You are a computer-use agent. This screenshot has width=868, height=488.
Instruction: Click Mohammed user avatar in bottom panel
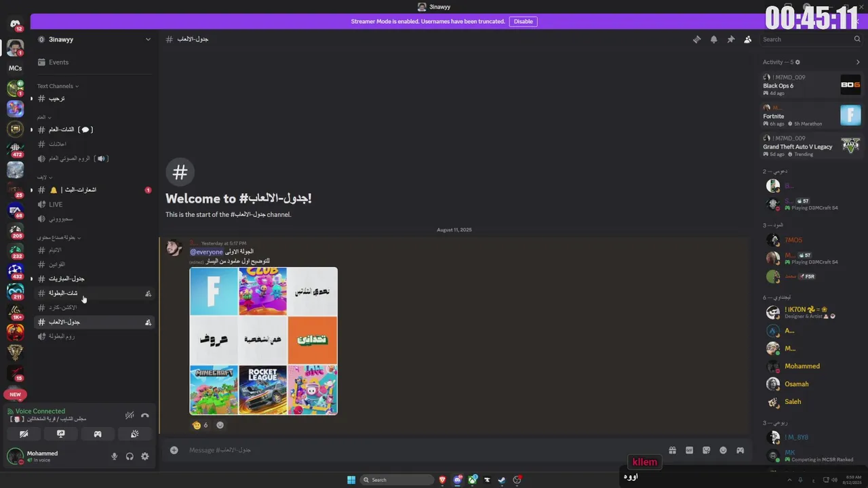(15, 456)
